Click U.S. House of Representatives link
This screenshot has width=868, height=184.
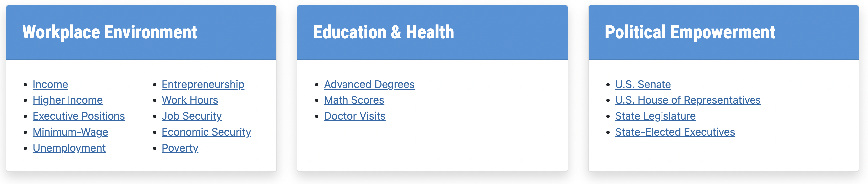click(x=687, y=100)
